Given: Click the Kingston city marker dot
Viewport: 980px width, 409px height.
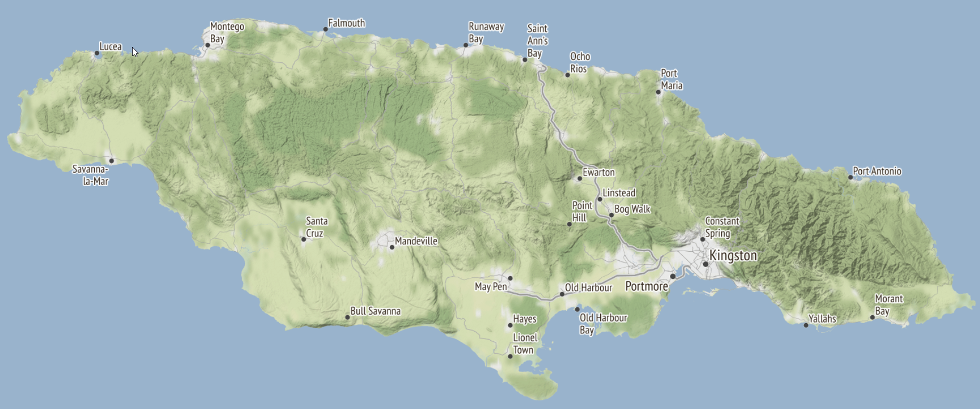Looking at the screenshot, I should coord(705,264).
